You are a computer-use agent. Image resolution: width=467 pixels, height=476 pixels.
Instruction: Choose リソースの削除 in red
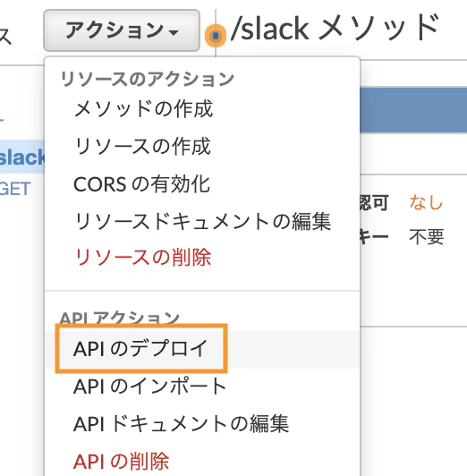(x=142, y=258)
